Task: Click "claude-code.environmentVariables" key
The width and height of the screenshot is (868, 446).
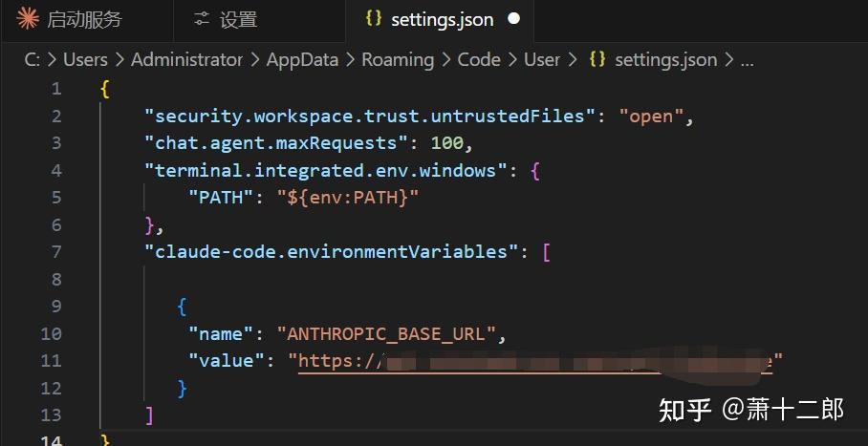Action: tap(332, 252)
